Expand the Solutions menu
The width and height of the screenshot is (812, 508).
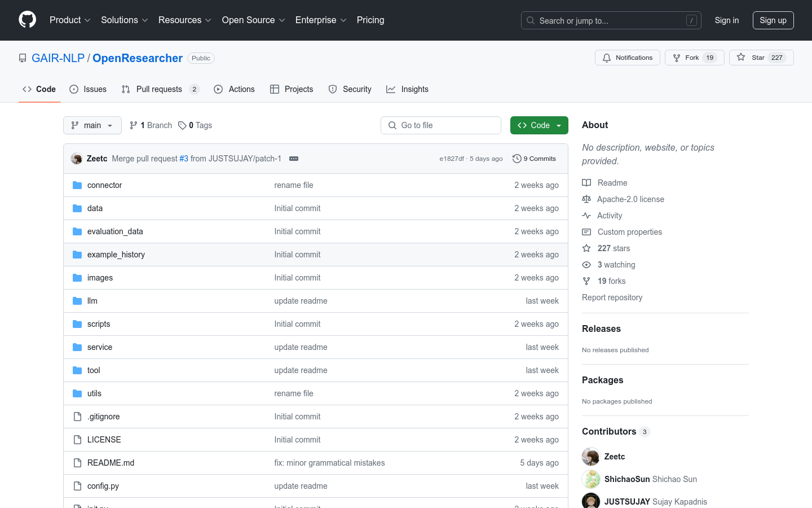pyautogui.click(x=125, y=20)
